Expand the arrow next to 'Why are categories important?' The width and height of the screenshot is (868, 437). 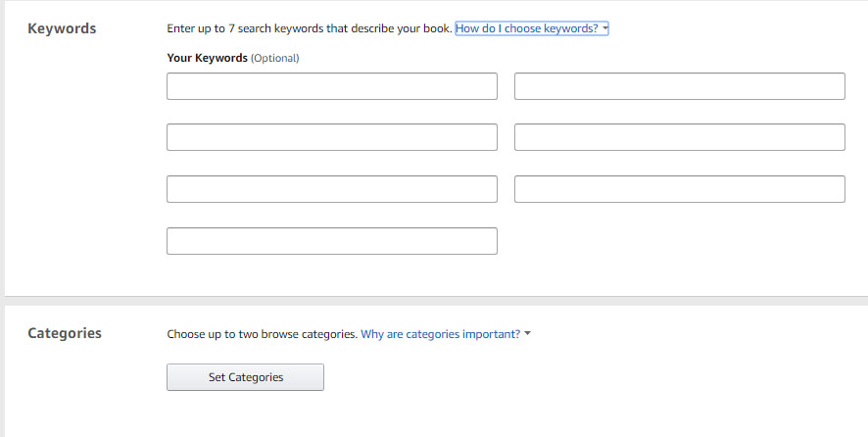527,333
